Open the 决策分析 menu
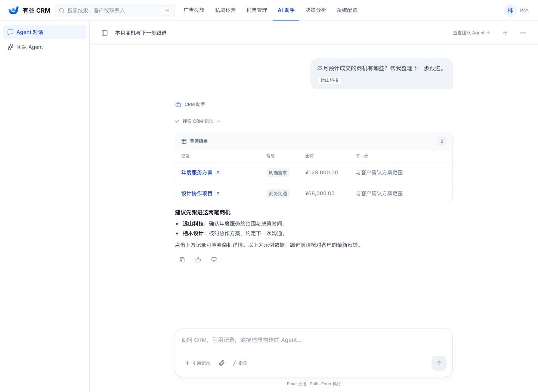538x392 pixels. 316,10
